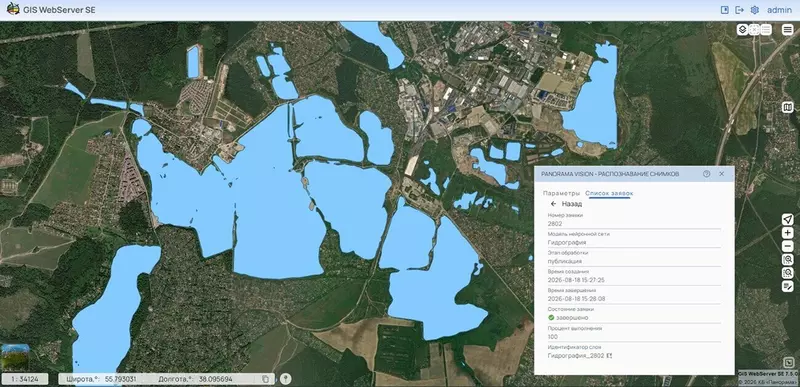
Task: Click the GIS WebServer SE title text
Action: tap(59, 10)
